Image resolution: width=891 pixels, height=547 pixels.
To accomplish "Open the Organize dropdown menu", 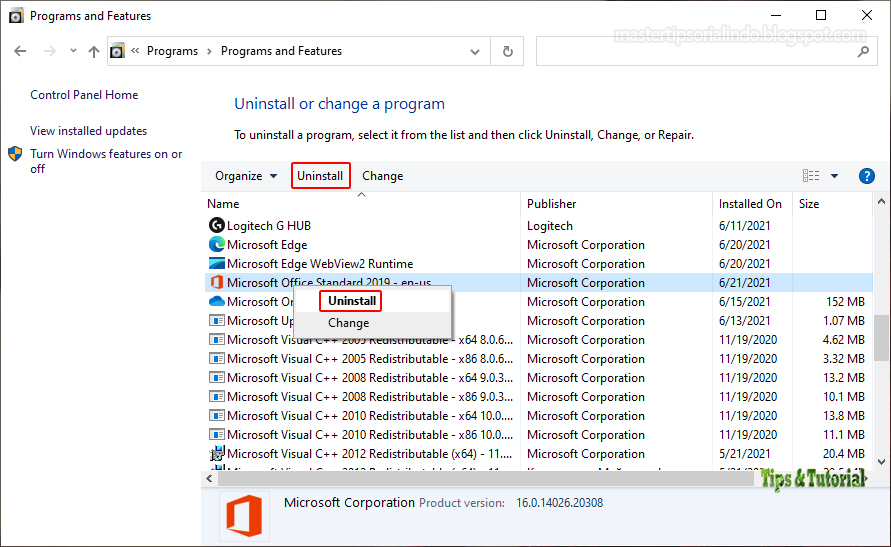I will click(x=246, y=176).
